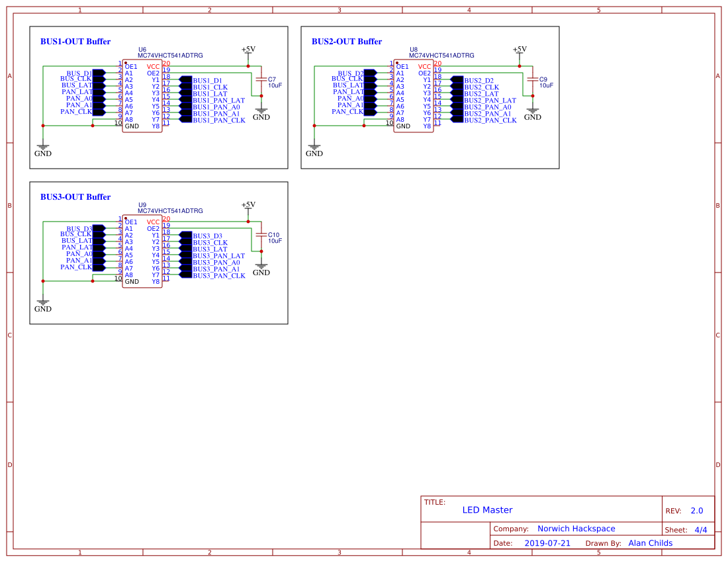This screenshot has height=563, width=728.
Task: Click the BUS1_PAN_LAT net label
Action: pos(218,101)
